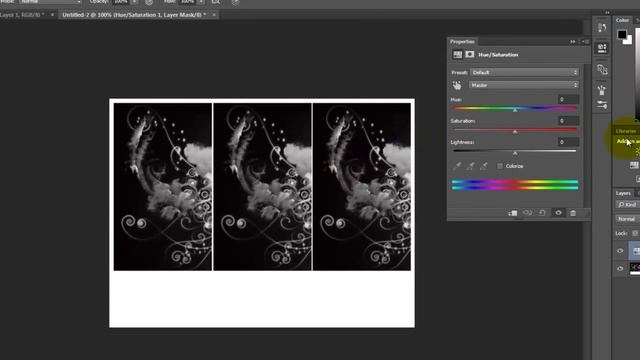
Task: Click the Properties panel menu icon
Action: 585,42
